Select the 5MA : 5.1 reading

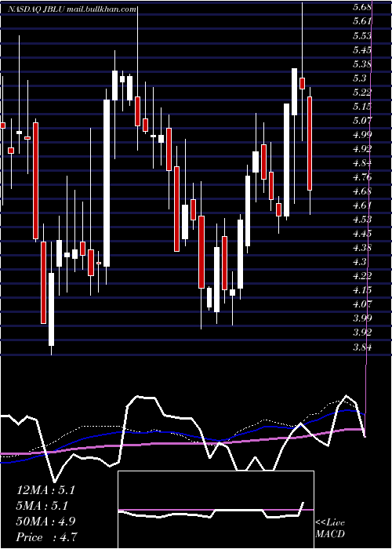(42, 505)
